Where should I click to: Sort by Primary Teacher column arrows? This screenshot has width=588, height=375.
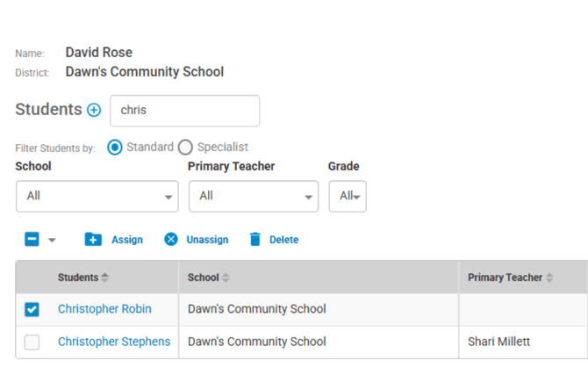(x=549, y=278)
